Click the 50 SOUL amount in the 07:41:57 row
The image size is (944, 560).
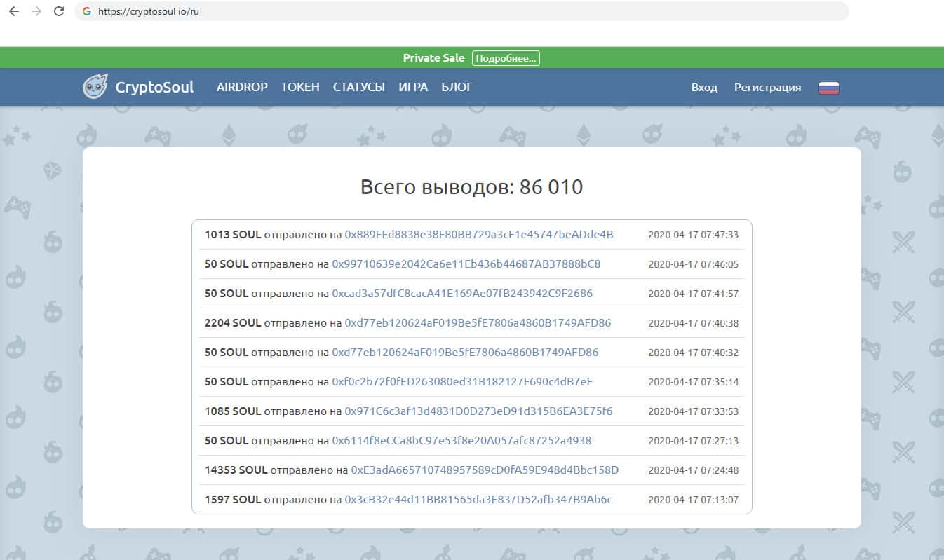point(227,294)
